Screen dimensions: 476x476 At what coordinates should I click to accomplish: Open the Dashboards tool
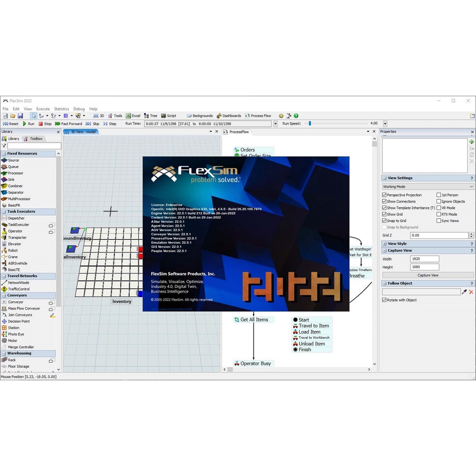point(228,116)
